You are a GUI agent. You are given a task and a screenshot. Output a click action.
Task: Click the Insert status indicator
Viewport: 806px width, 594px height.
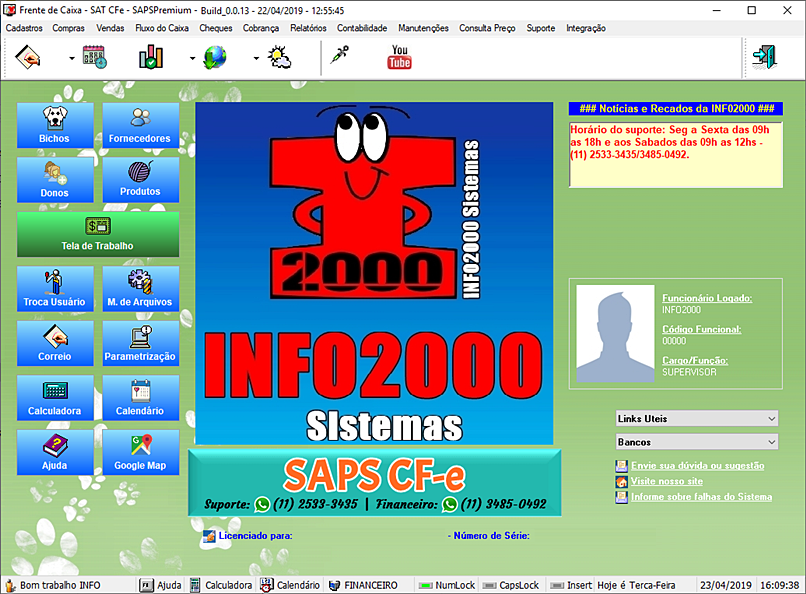[571, 585]
